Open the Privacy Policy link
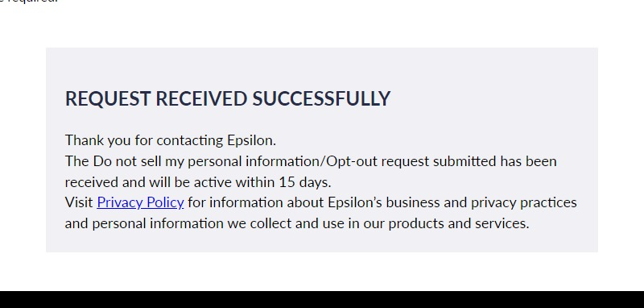The height and width of the screenshot is (308, 644). (x=140, y=202)
